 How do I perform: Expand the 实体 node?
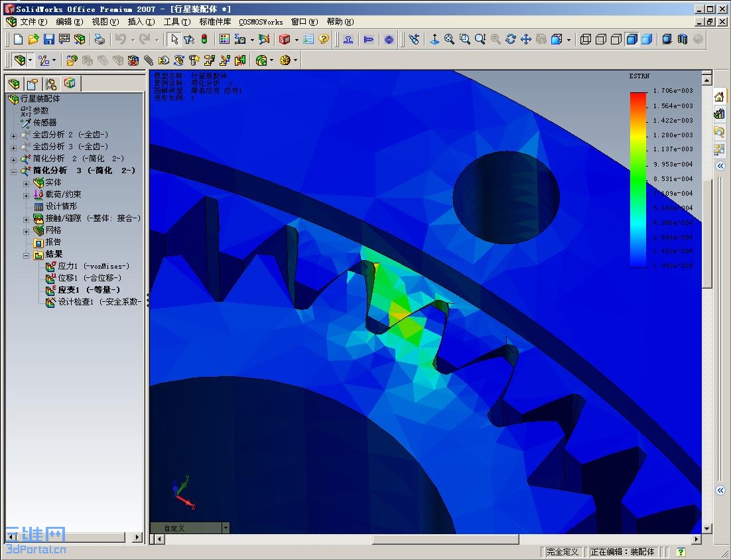(26, 184)
